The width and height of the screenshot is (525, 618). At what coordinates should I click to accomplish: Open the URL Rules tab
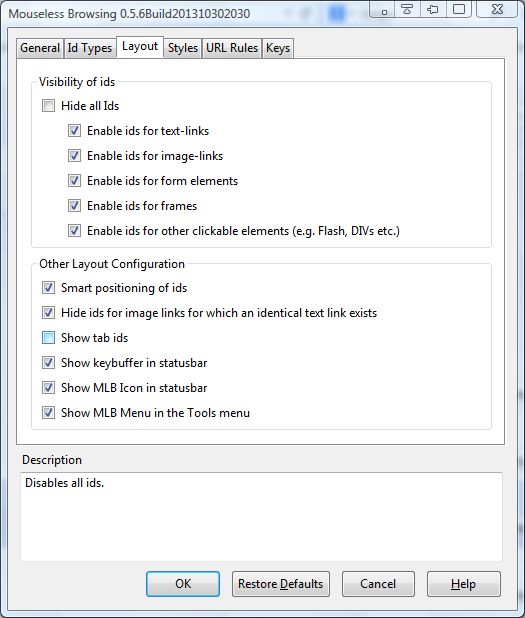click(232, 48)
